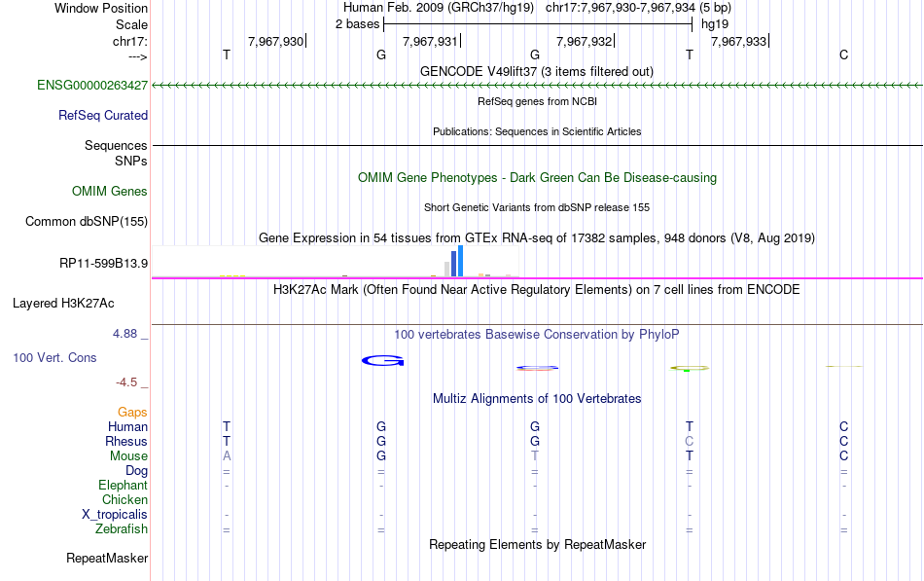
Task: Click the -4.5 PhyloP lower scale value
Action: click(x=126, y=382)
